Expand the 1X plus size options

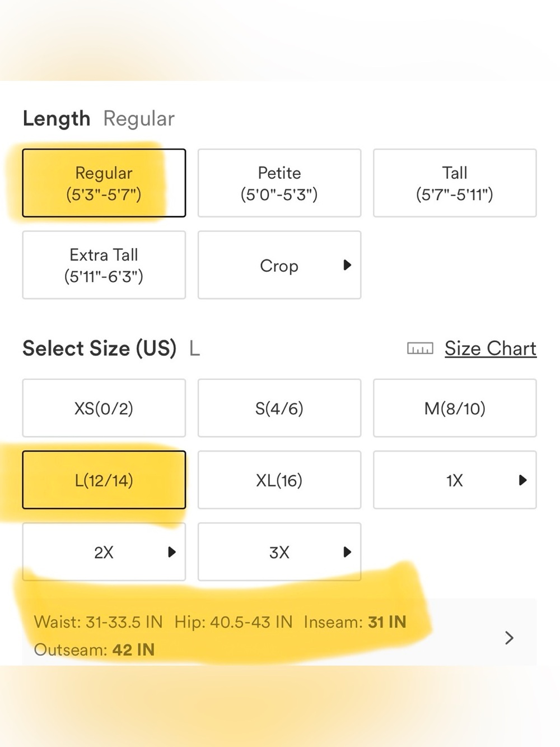(x=455, y=480)
